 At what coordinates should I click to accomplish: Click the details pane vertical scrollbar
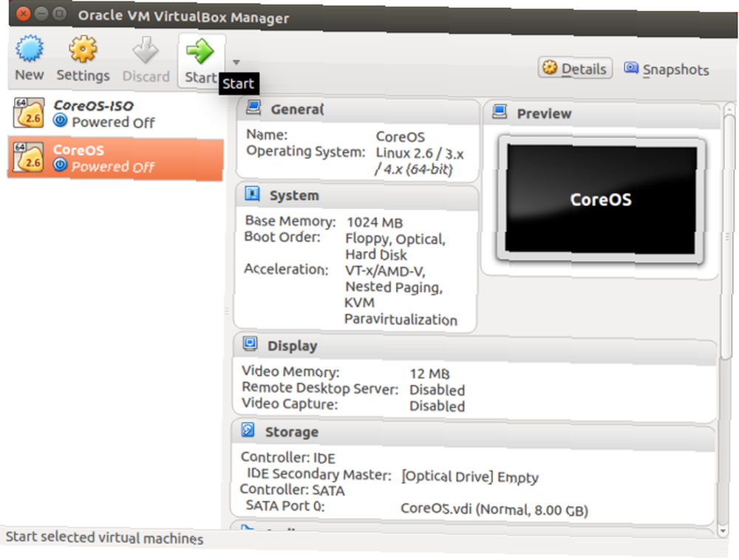point(729,236)
